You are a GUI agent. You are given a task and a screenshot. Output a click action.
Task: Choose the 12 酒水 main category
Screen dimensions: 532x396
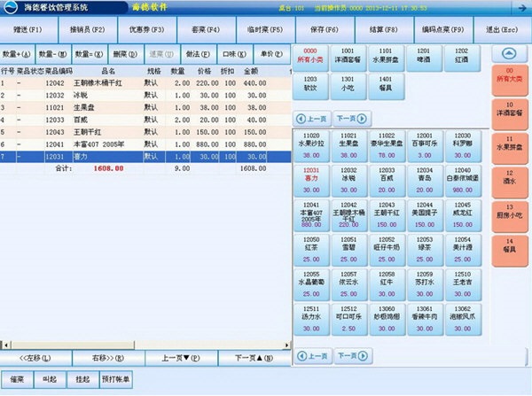click(x=508, y=180)
